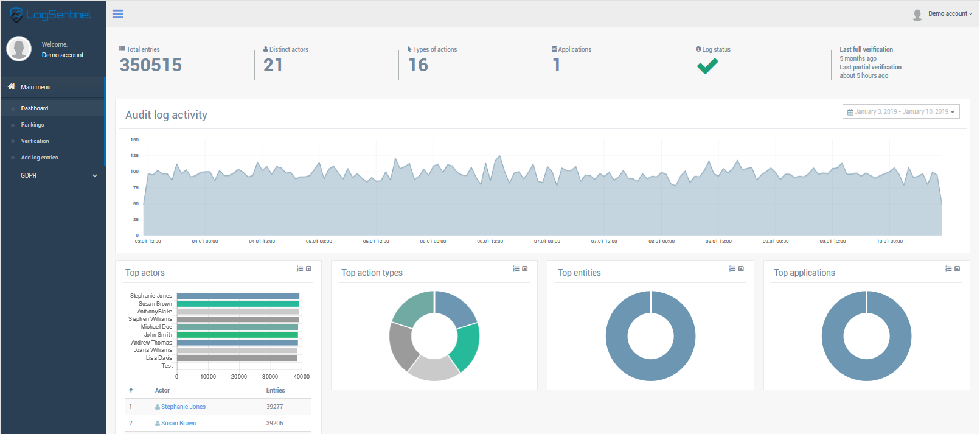Open the Stephanie Jones actor link
Screen dimensions: 980x434
[183, 407]
